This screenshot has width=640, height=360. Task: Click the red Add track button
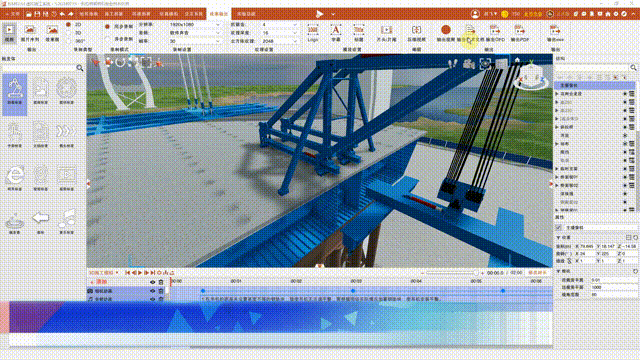coord(98,282)
